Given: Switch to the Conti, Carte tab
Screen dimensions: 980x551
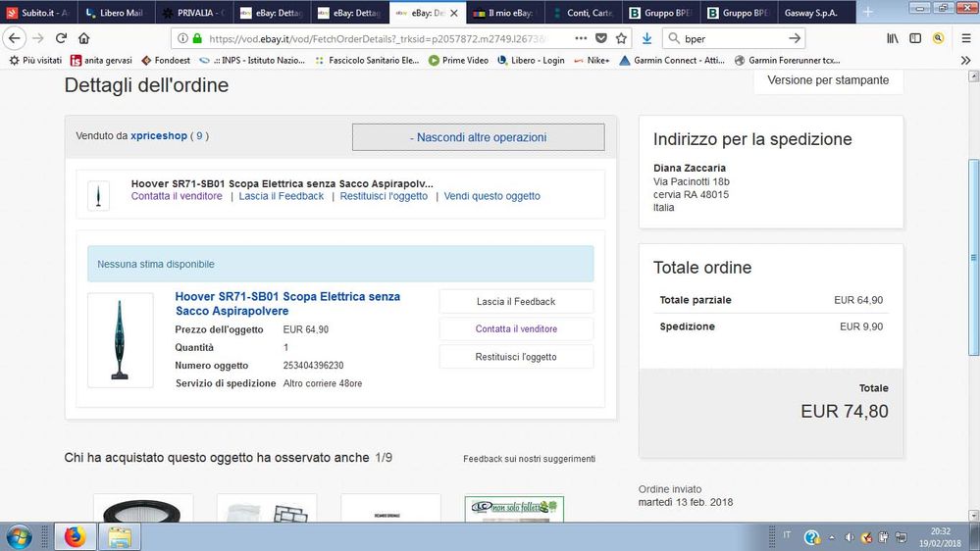Looking at the screenshot, I should (x=583, y=13).
